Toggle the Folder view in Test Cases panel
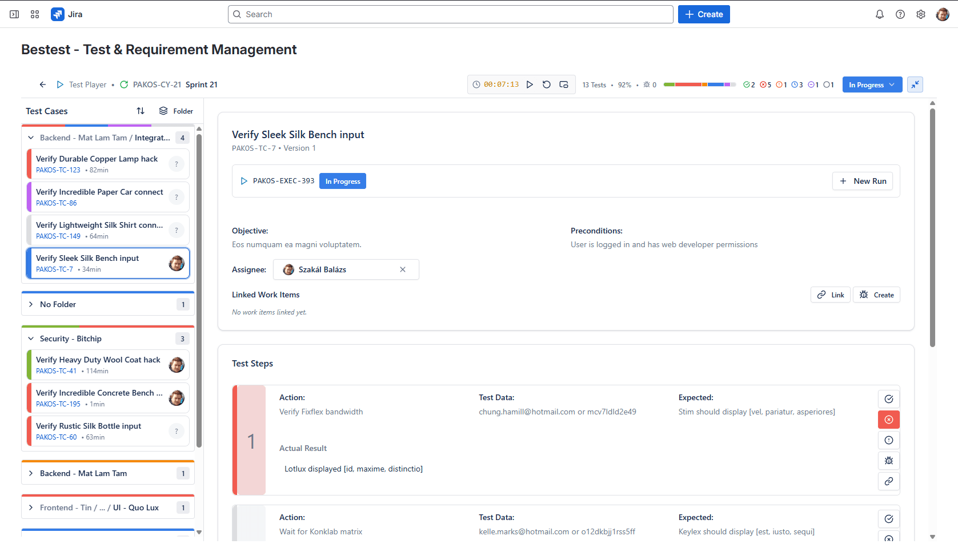The image size is (958, 560). click(176, 111)
